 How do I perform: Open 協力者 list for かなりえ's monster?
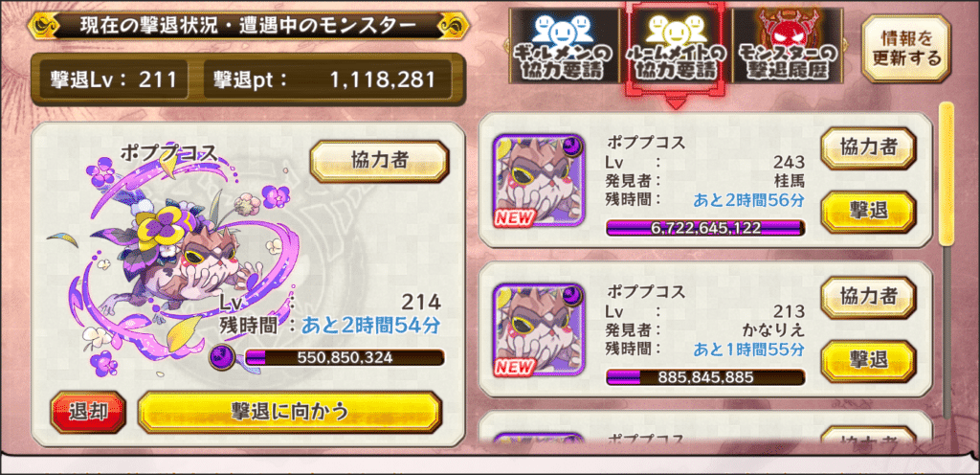point(867,297)
